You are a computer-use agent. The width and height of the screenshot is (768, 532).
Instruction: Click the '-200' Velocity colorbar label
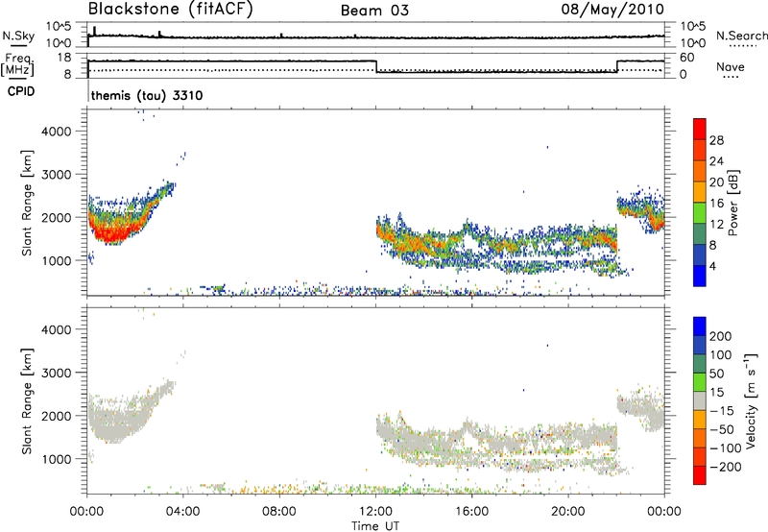click(x=726, y=467)
